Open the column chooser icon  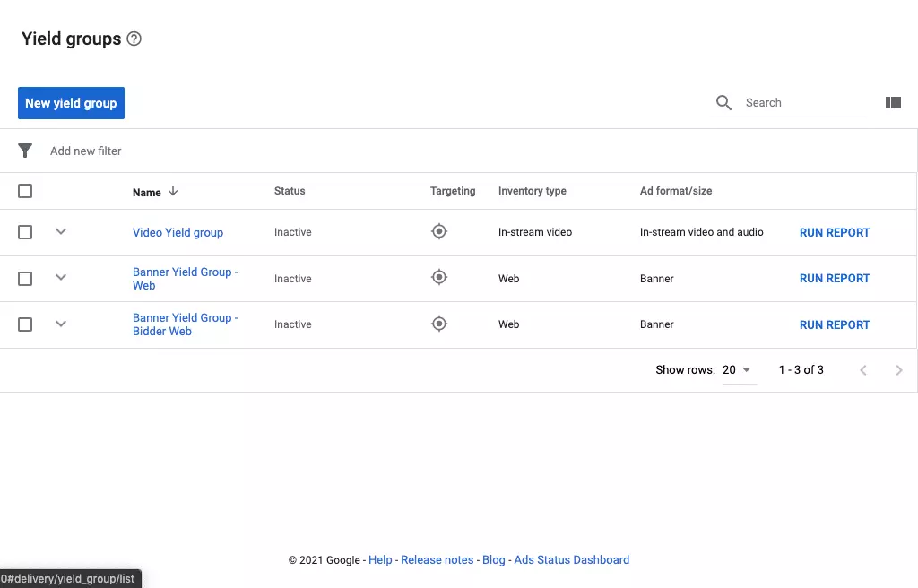893,102
